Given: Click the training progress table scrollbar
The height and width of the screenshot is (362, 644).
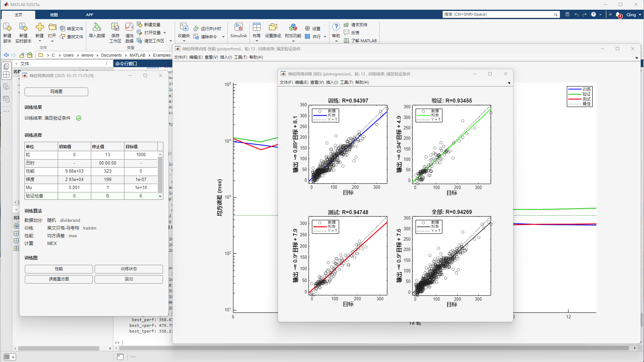Looking at the screenshot, I should 160,174.
